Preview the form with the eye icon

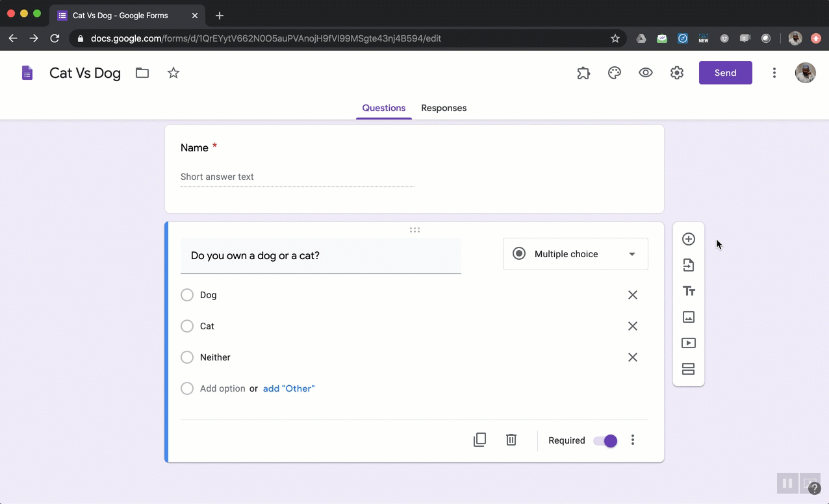646,73
